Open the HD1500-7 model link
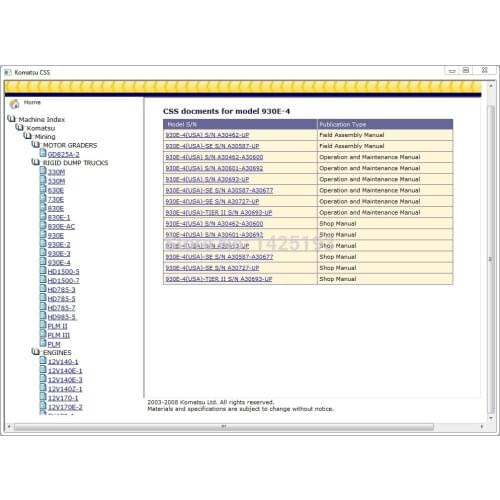This screenshot has width=500, height=500. pyautogui.click(x=64, y=281)
